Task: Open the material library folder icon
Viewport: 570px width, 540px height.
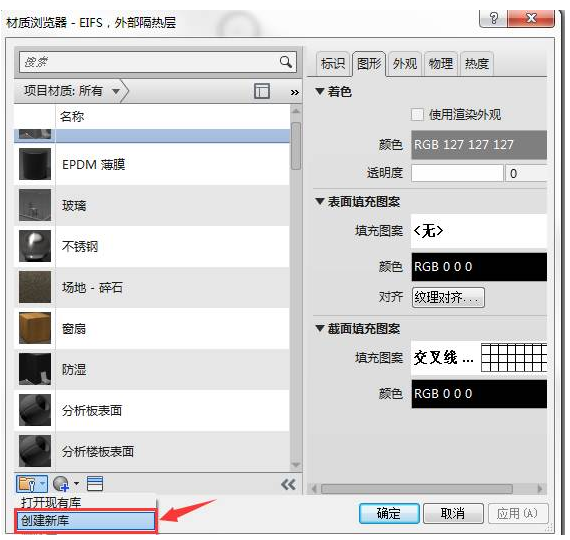Action: tap(27, 484)
